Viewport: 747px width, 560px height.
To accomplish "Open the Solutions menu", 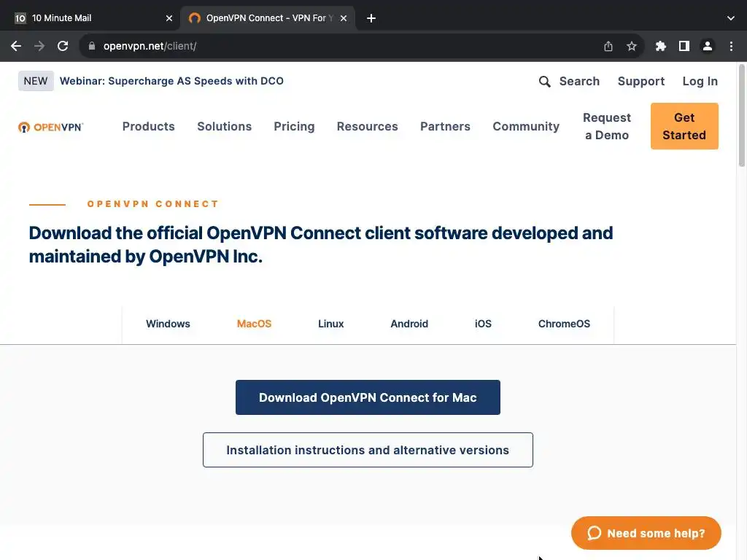I will (225, 126).
